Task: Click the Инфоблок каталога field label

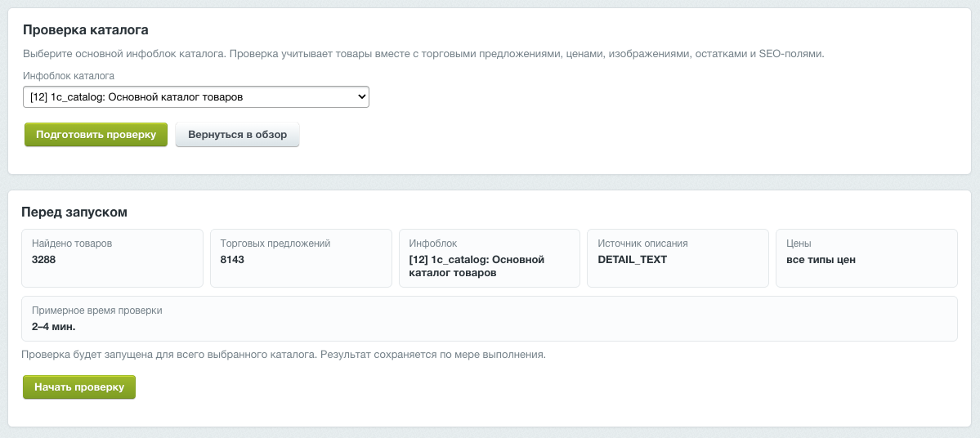Action: coord(69,76)
